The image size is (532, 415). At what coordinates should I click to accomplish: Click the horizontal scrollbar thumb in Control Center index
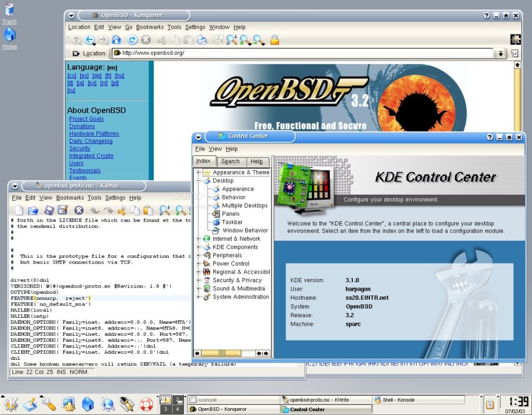pos(221,353)
